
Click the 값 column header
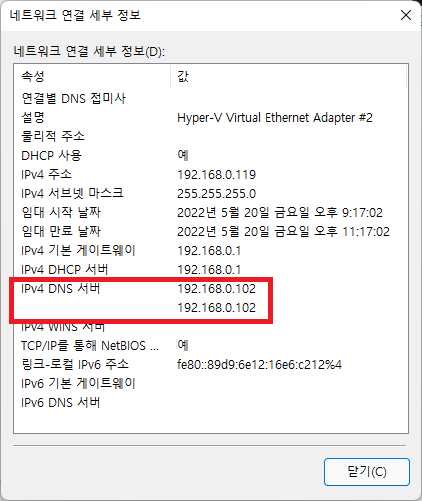[289, 77]
